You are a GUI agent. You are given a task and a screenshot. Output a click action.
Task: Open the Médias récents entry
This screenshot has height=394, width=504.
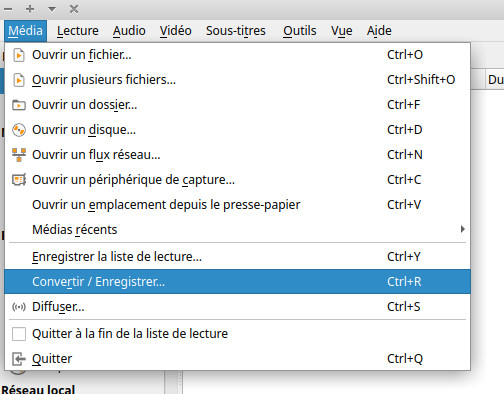tap(237, 230)
